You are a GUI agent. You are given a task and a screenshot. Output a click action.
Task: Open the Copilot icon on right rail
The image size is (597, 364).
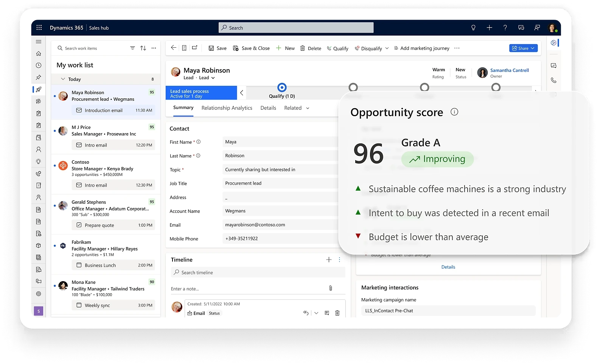[553, 43]
